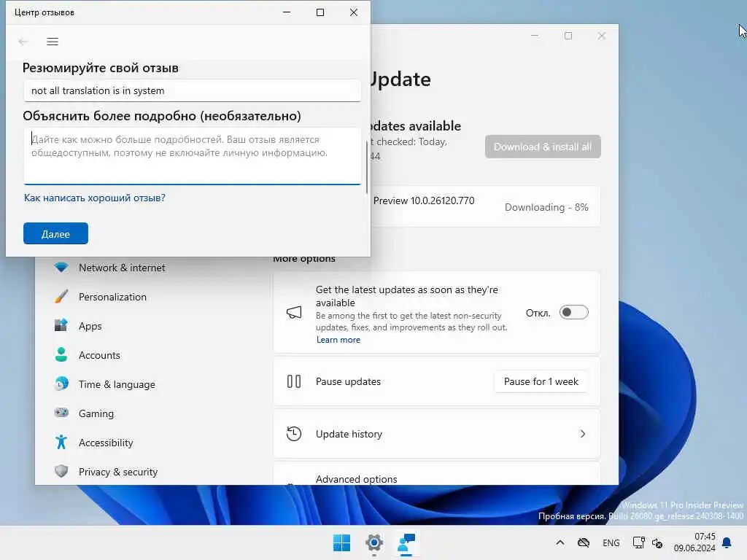Click the Pause updates label

(x=348, y=381)
